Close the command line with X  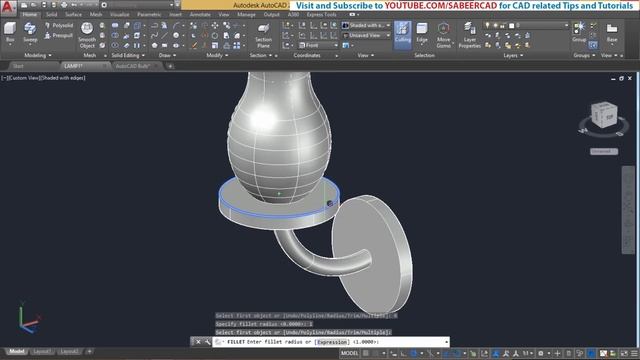click(198, 342)
